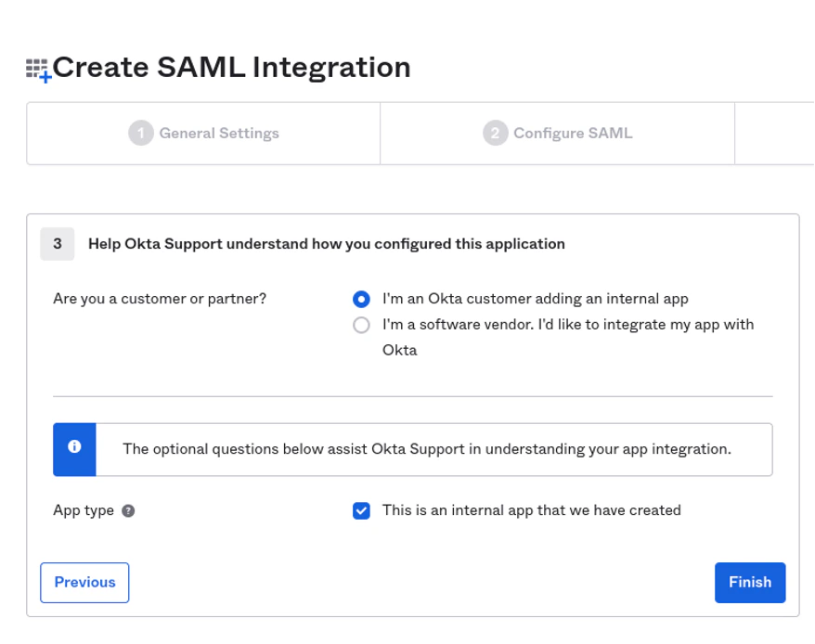This screenshot has width=815, height=644.
Task: Click the Create SAML Integration heading
Action: pos(232,68)
